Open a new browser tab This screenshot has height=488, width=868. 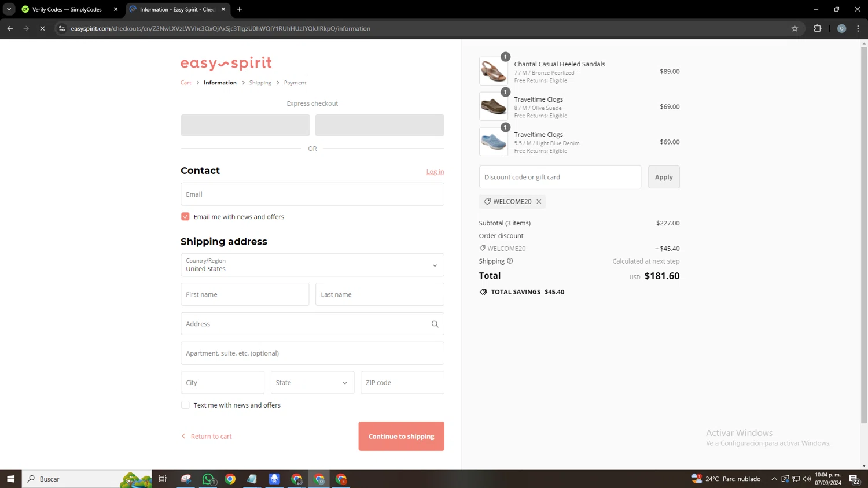[x=240, y=9]
